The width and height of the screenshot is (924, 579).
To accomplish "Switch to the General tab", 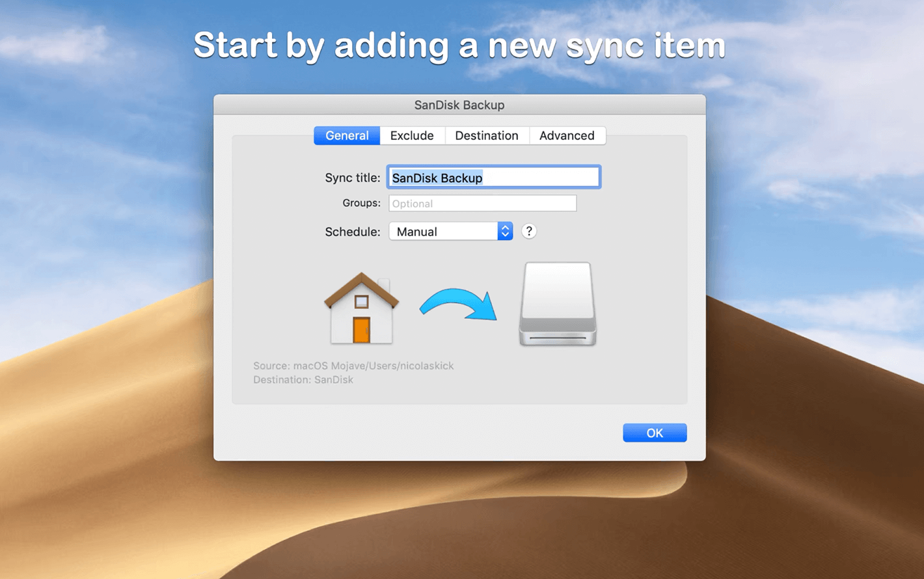I will (x=347, y=135).
